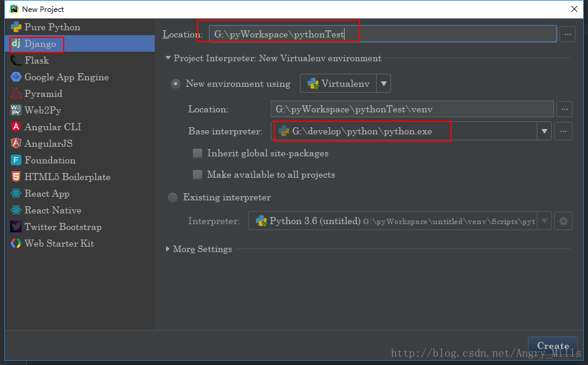This screenshot has height=365, width=588.
Task: Click the Pyramid project icon
Action: (15, 94)
